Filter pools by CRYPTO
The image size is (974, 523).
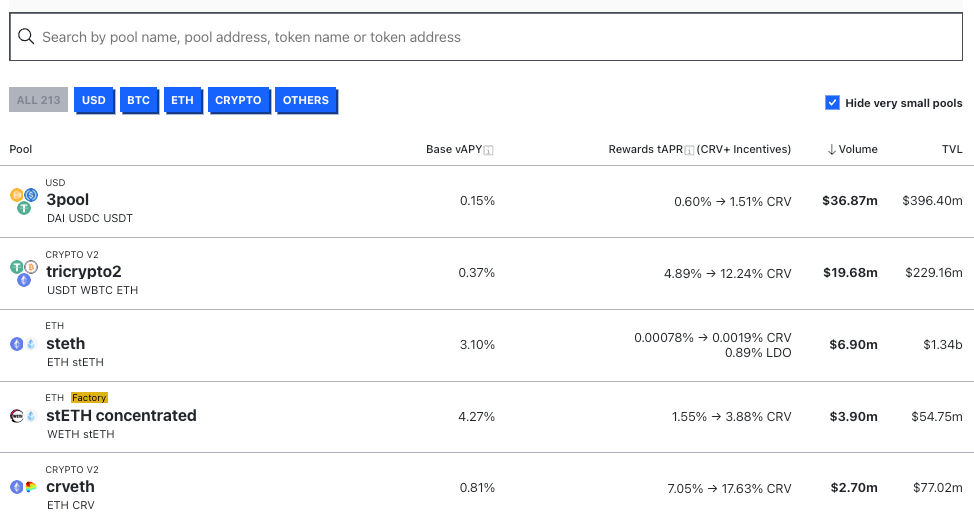(239, 100)
